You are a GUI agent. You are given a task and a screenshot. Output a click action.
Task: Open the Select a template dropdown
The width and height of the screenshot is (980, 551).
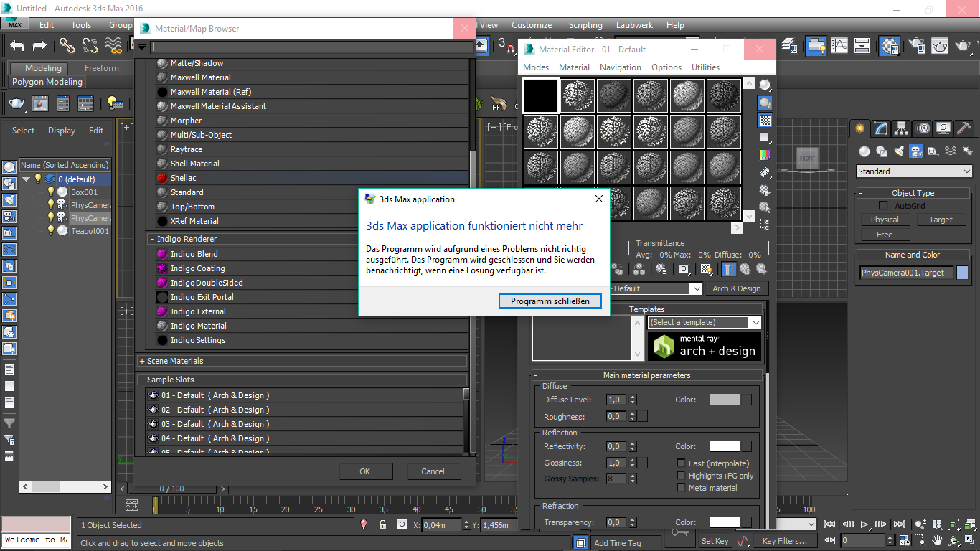704,322
